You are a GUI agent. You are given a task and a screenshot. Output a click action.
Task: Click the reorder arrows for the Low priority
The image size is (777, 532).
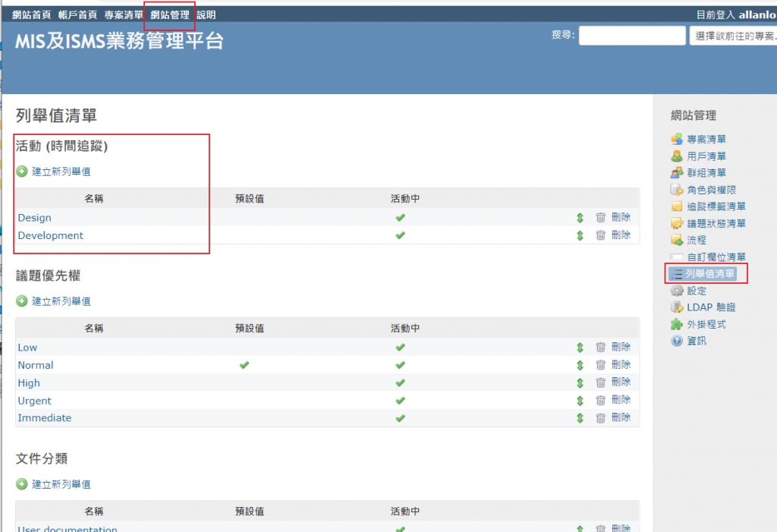(580, 348)
